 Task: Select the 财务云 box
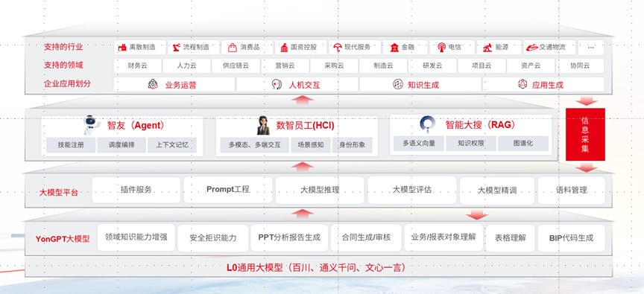(138, 65)
